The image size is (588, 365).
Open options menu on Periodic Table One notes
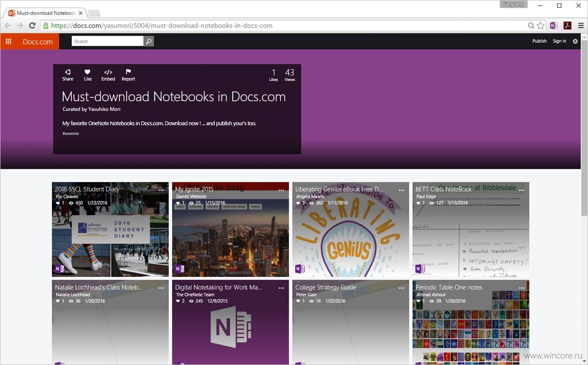tap(522, 288)
